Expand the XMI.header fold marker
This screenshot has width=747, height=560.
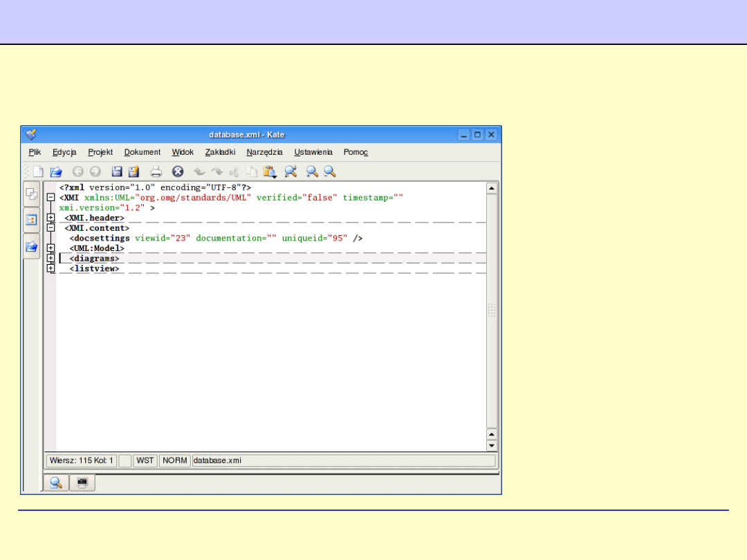point(50,218)
